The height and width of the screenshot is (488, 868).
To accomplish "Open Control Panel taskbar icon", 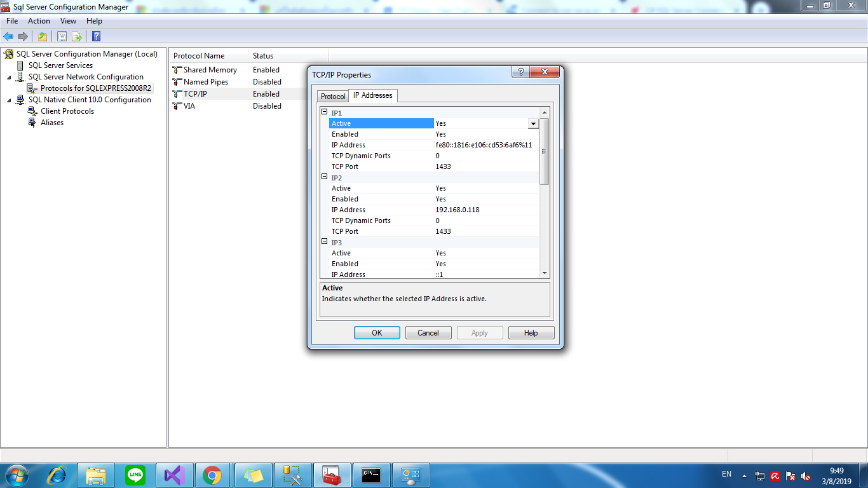I will [411, 475].
